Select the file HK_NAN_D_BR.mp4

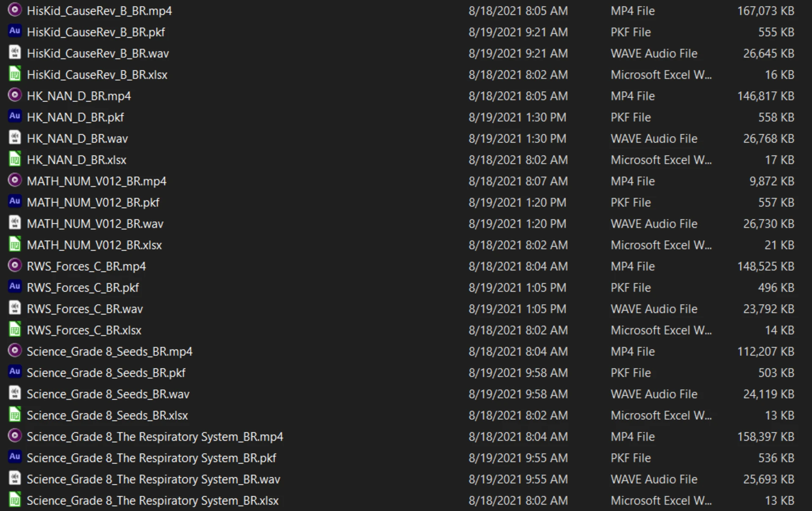(x=79, y=96)
